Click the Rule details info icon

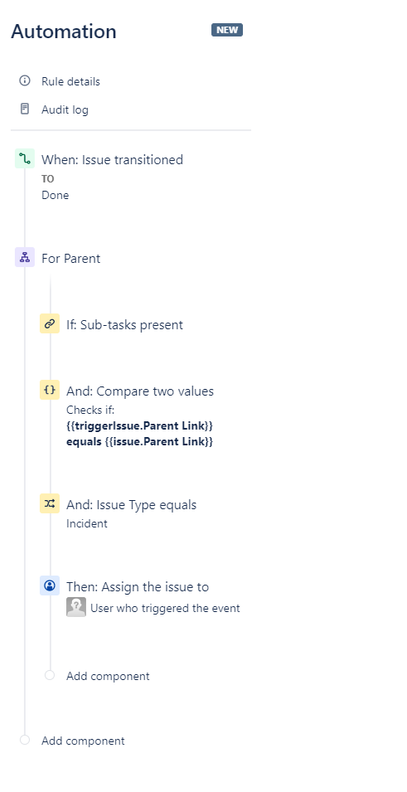point(24,81)
